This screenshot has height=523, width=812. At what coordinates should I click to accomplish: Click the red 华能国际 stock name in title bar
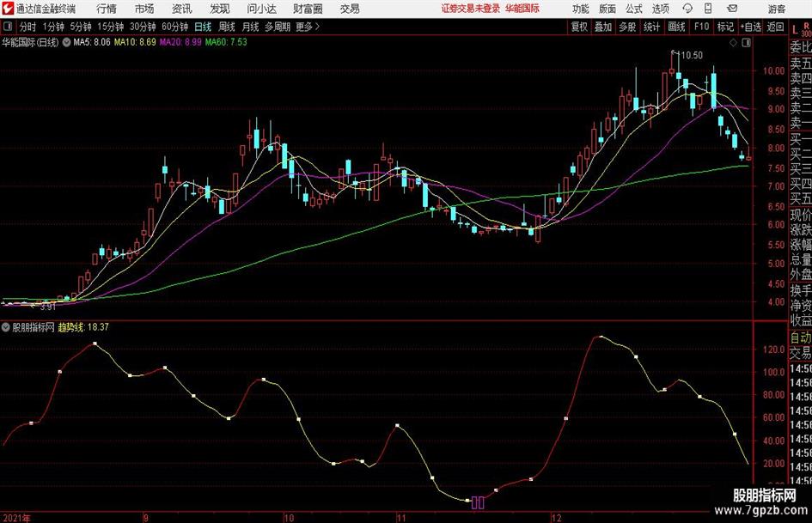tap(522, 9)
